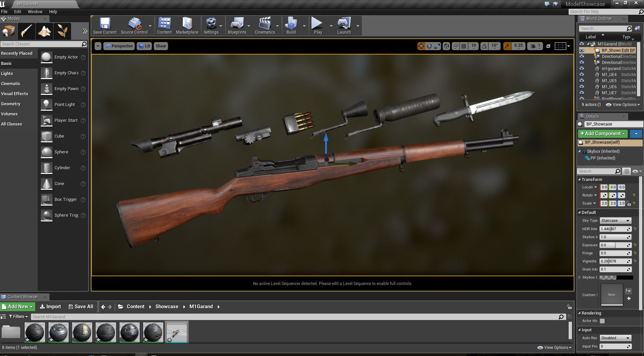
Task: Click the Search Classes field
Action: coord(44,44)
